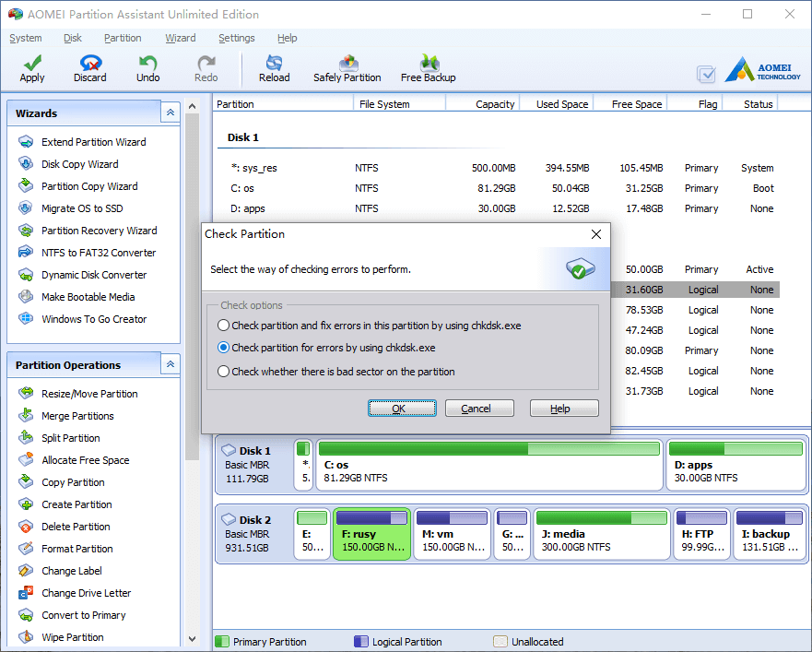Select the M: vm partition block
Image resolution: width=812 pixels, height=652 pixels.
click(452, 534)
